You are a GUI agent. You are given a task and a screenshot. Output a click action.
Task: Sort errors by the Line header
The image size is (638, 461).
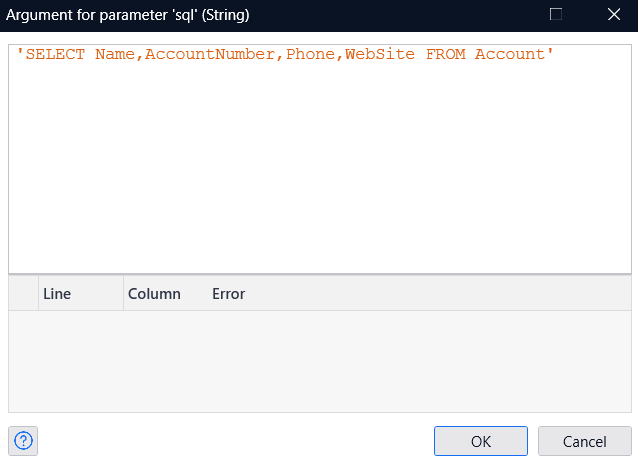click(x=80, y=294)
